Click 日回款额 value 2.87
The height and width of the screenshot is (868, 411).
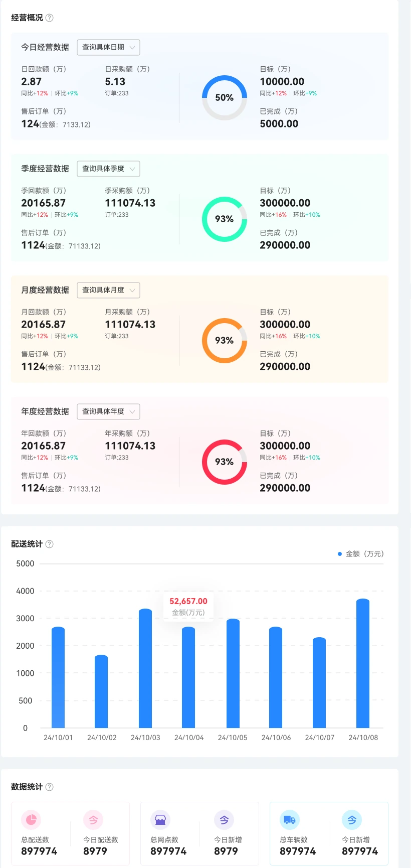click(32, 82)
